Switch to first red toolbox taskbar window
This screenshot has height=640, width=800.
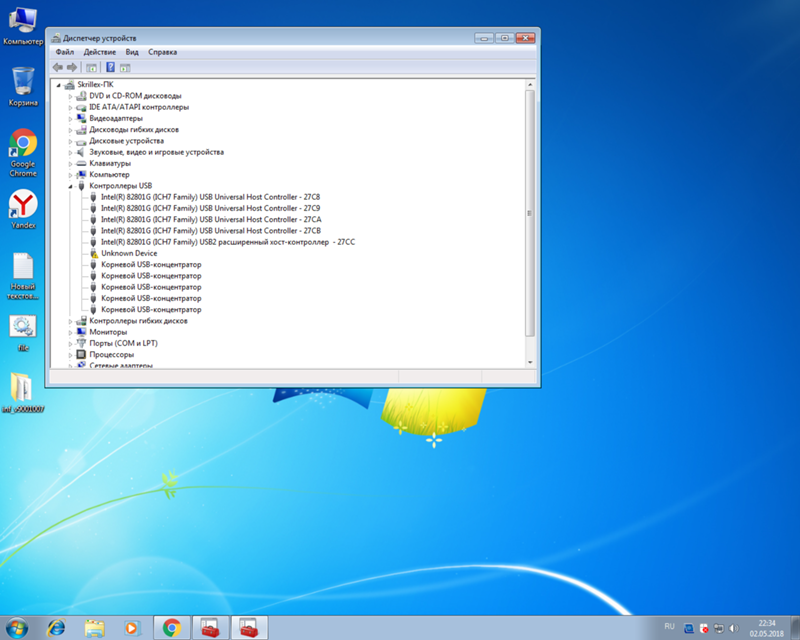click(x=209, y=628)
